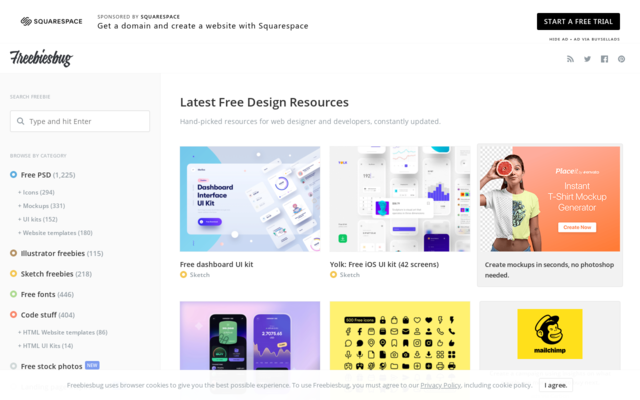Focus the Type and hit Enter search field
The height and width of the screenshot is (400, 640).
80,121
